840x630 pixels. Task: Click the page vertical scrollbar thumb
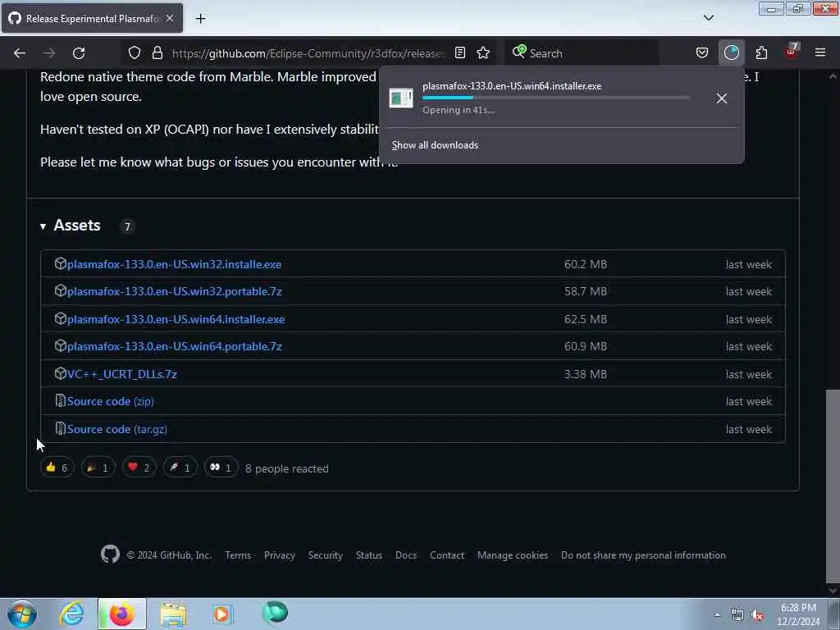point(832,485)
